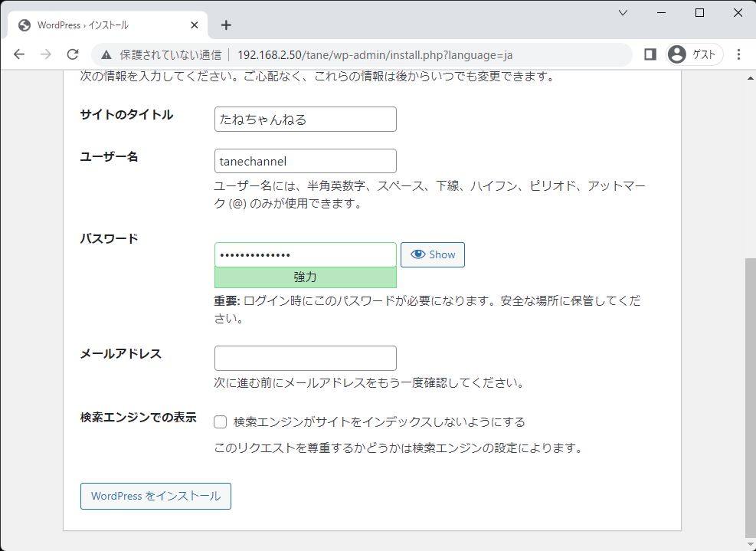Click the WordPress をインストール button

pyautogui.click(x=155, y=496)
